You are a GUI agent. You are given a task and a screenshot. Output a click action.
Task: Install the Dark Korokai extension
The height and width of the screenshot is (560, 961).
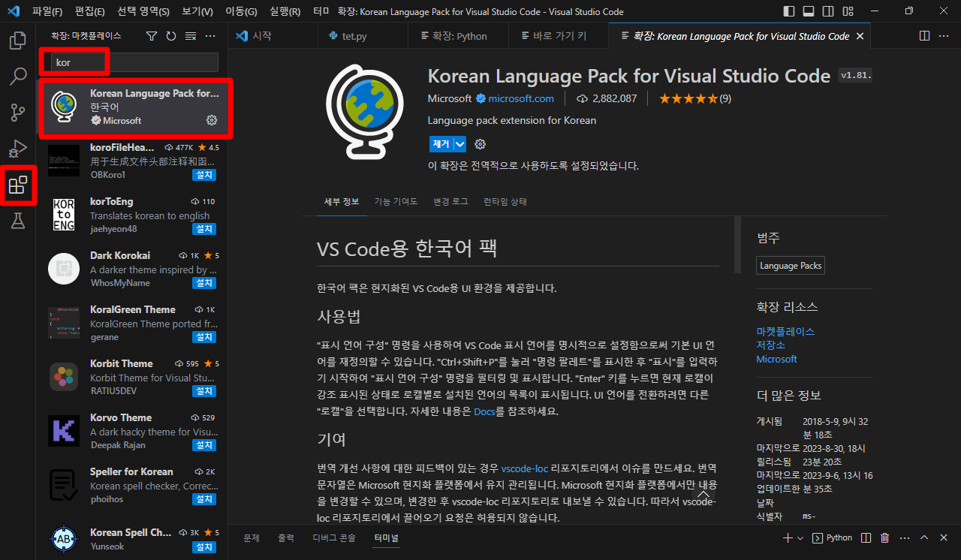pyautogui.click(x=204, y=283)
